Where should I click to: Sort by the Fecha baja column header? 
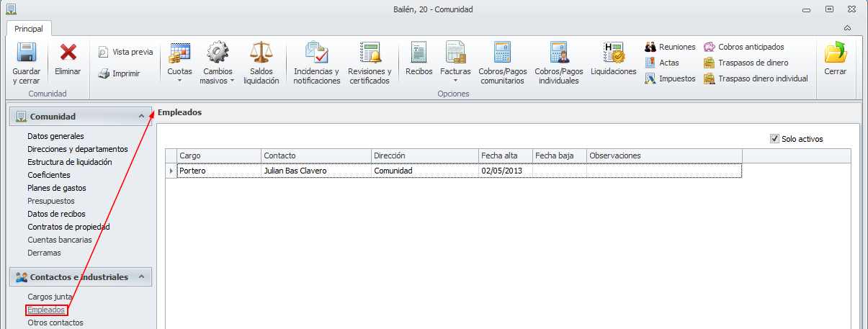click(x=560, y=156)
